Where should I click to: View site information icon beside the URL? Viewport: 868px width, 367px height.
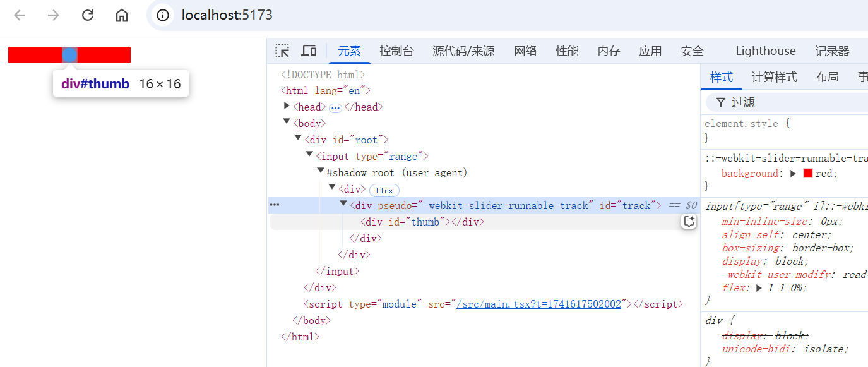pyautogui.click(x=163, y=15)
